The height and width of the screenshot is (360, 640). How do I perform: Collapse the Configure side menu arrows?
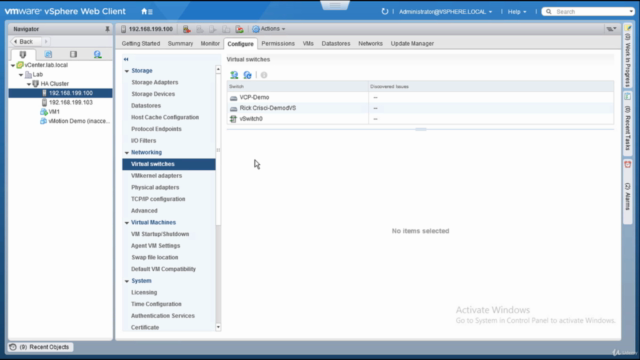click(126, 59)
